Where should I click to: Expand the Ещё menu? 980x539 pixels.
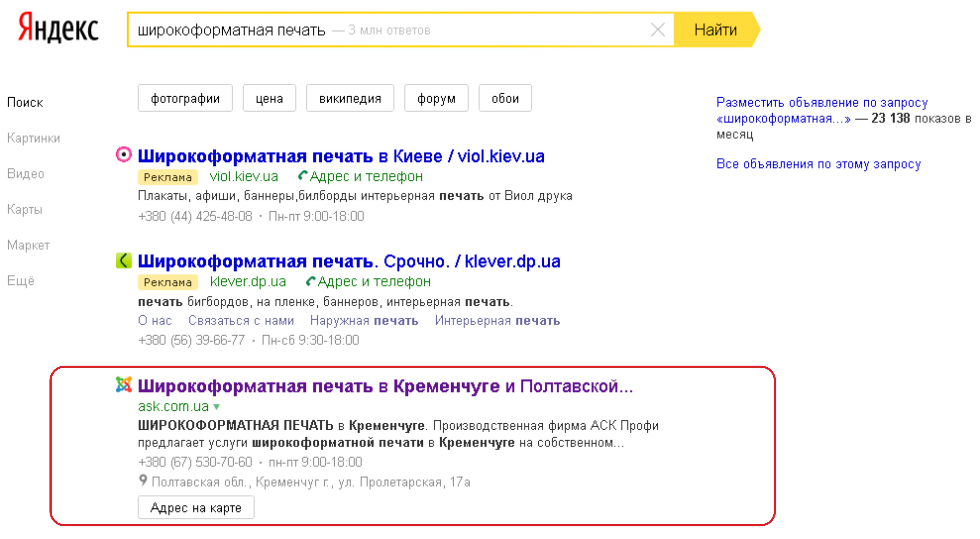pyautogui.click(x=20, y=281)
